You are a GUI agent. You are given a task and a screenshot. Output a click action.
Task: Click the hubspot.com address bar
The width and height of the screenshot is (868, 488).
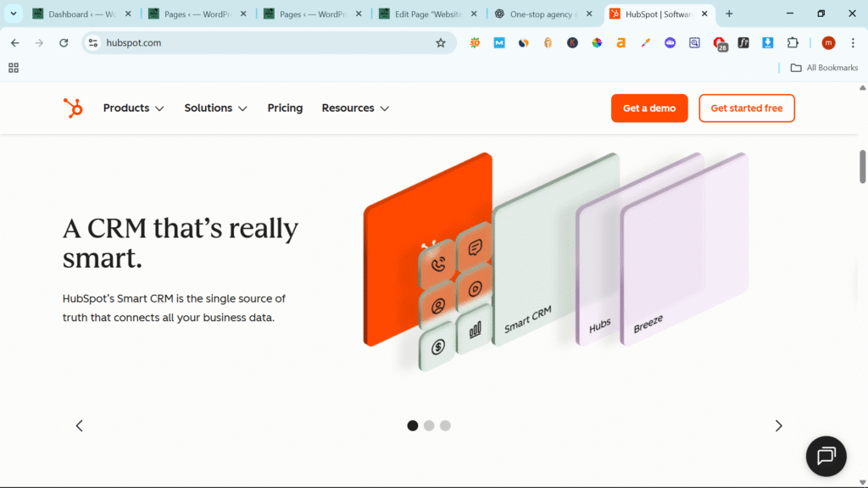[x=254, y=43]
